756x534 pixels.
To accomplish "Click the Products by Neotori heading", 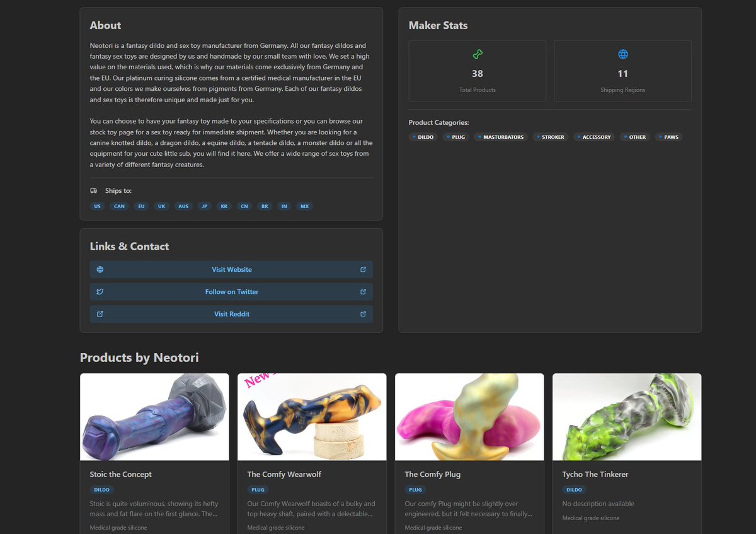I will point(139,357).
